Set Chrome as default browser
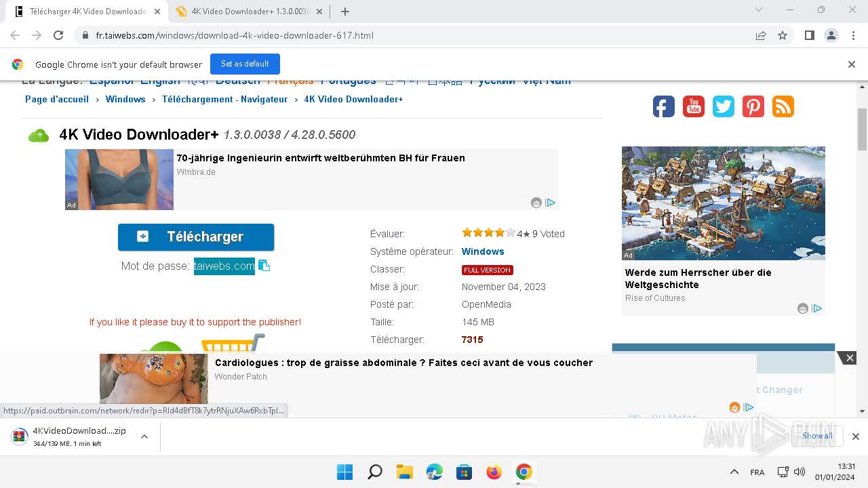The image size is (868, 488). pos(245,64)
